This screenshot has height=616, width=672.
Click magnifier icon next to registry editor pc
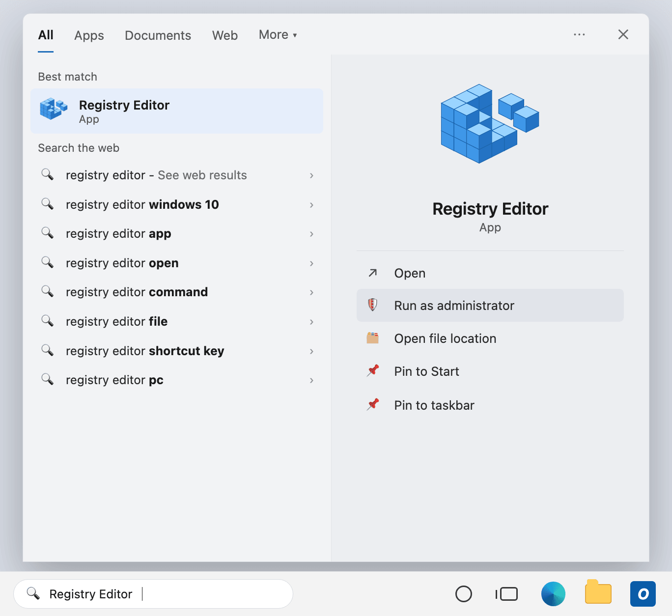coord(47,379)
